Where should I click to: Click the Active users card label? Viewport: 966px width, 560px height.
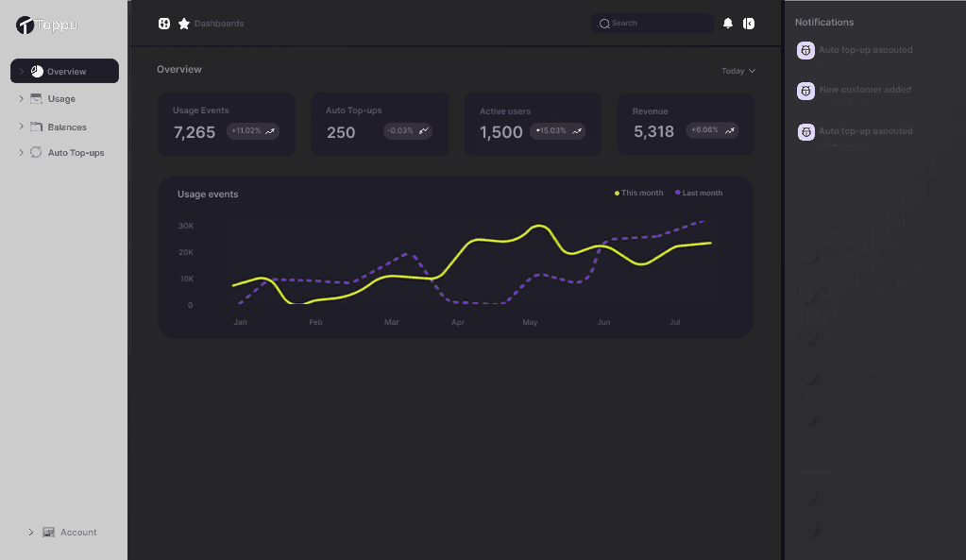(x=505, y=111)
